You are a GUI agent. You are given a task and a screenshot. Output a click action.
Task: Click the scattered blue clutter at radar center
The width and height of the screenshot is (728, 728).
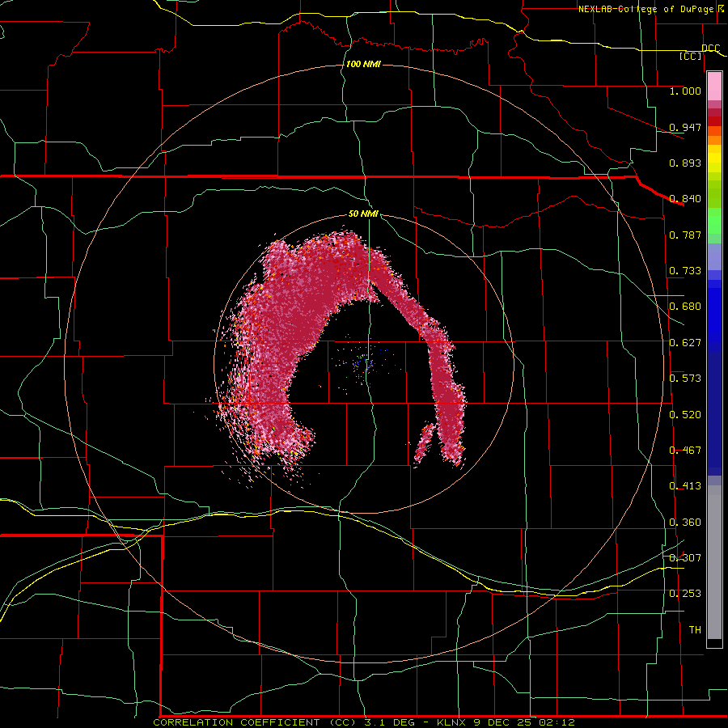tap(366, 363)
